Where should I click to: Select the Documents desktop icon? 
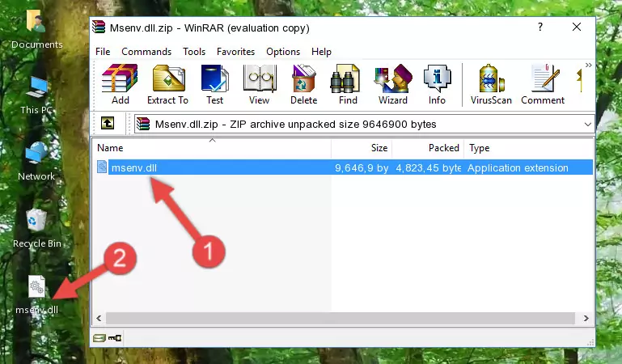click(x=37, y=30)
